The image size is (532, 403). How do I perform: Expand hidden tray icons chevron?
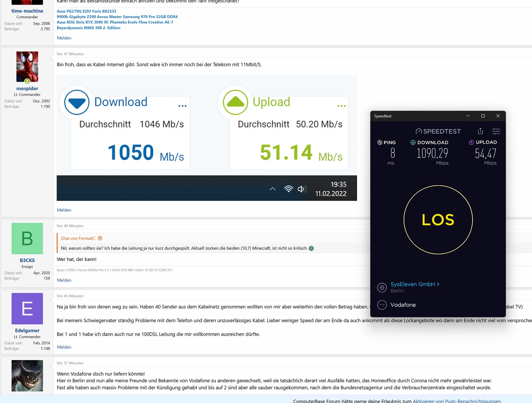click(273, 189)
